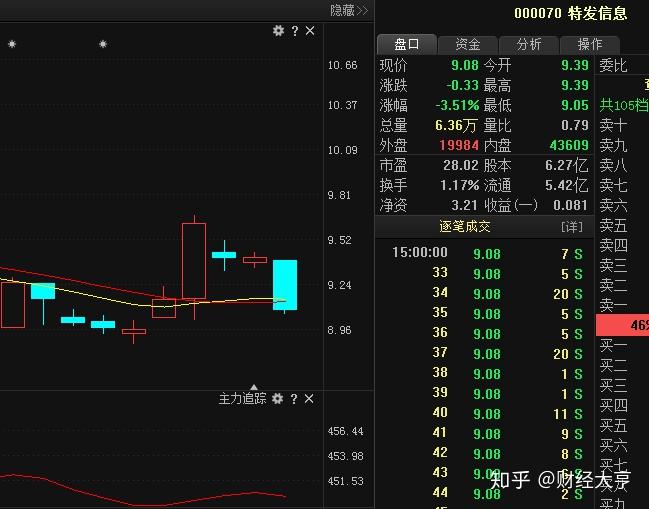Click the first star marker above chart
Viewport: 649px width, 509px height.
[12, 44]
